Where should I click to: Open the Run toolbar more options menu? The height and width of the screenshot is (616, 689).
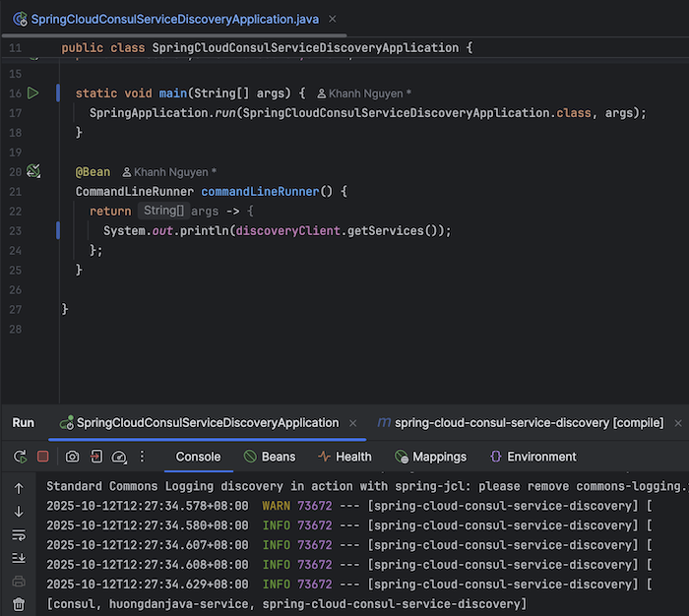click(143, 457)
